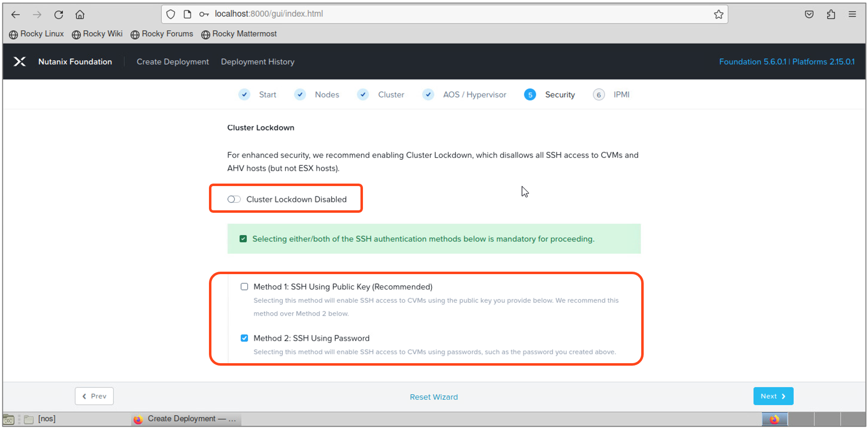Click the saved-password key icon in address bar
This screenshot has width=868, height=429.
pos(204,14)
